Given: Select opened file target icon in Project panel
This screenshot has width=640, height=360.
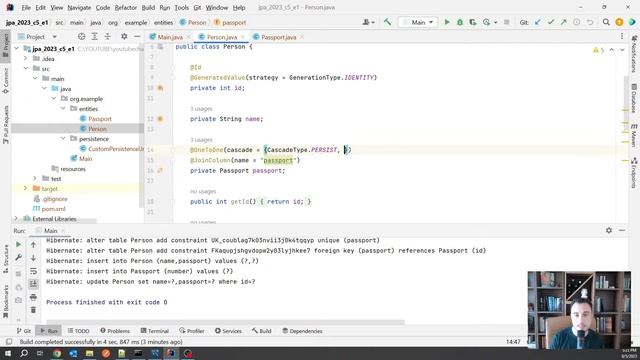Looking at the screenshot, I should point(82,37).
